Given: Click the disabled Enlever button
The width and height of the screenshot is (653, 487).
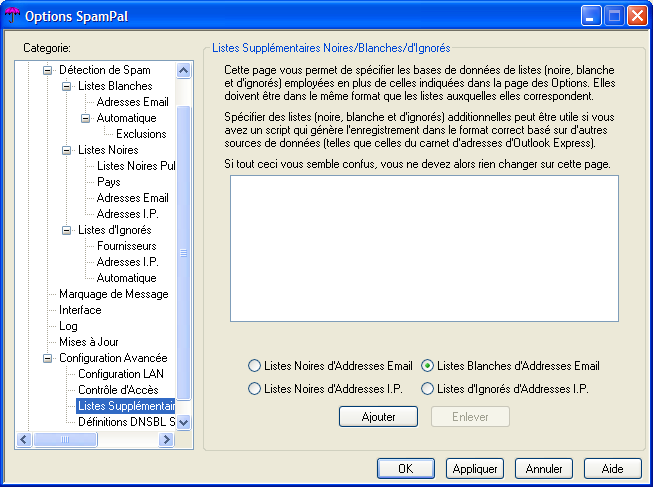Looking at the screenshot, I should click(470, 417).
